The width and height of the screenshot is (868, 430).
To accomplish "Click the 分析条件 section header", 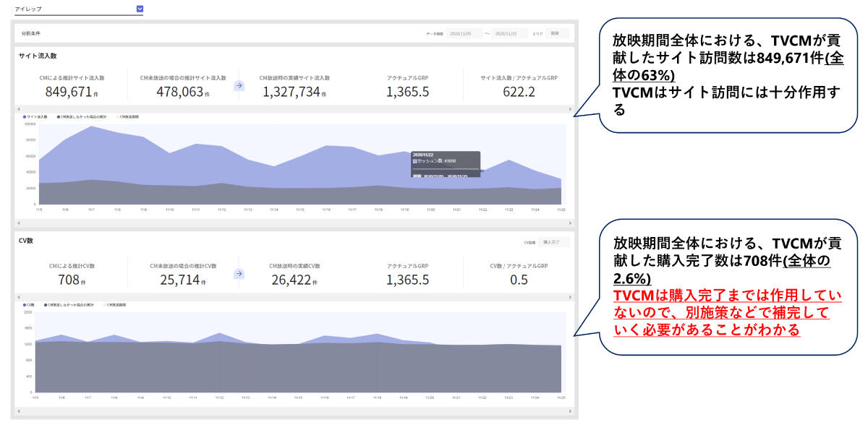I will click(x=33, y=33).
